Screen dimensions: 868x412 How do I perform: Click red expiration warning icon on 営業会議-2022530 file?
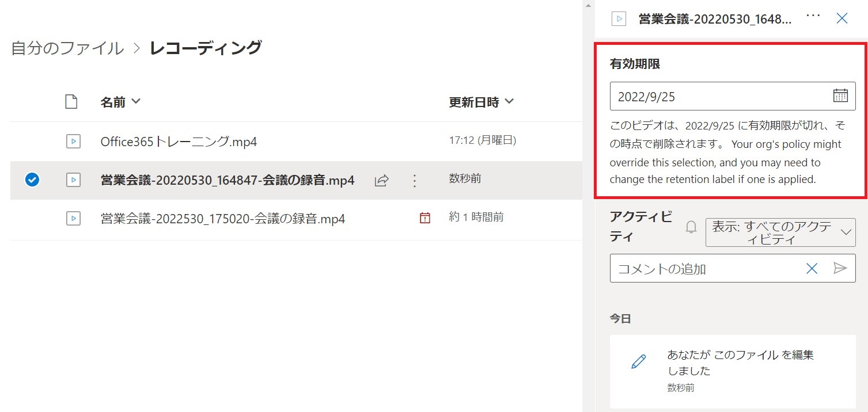pos(425,218)
